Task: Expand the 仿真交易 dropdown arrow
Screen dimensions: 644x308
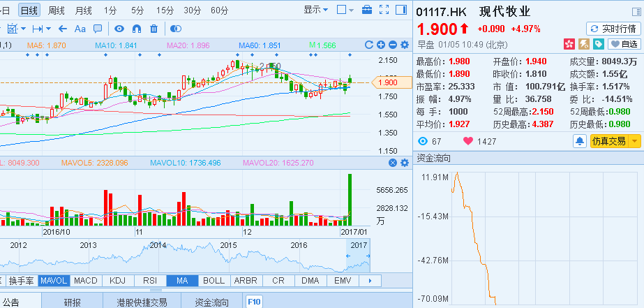Action: (x=634, y=141)
